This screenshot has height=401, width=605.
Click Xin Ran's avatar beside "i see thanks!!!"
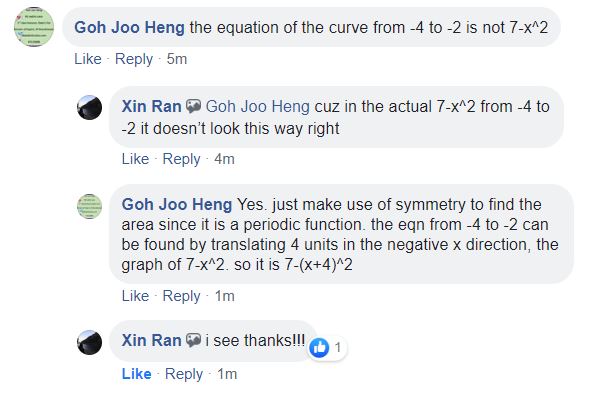[91, 342]
